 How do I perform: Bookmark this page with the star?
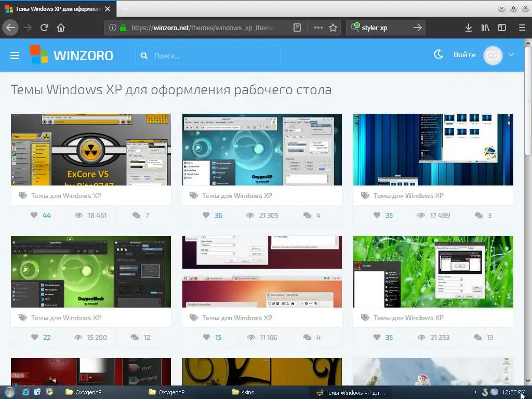pos(333,28)
